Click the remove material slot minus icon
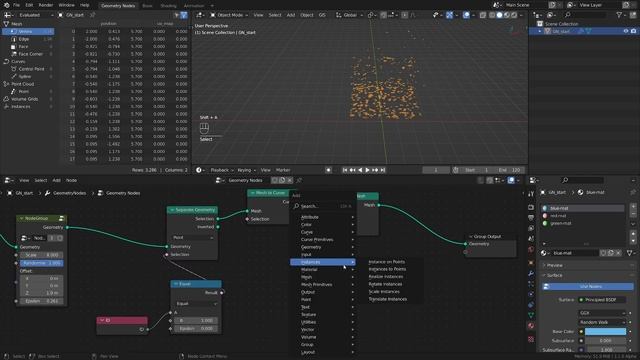The image size is (640, 360). (x=633, y=214)
